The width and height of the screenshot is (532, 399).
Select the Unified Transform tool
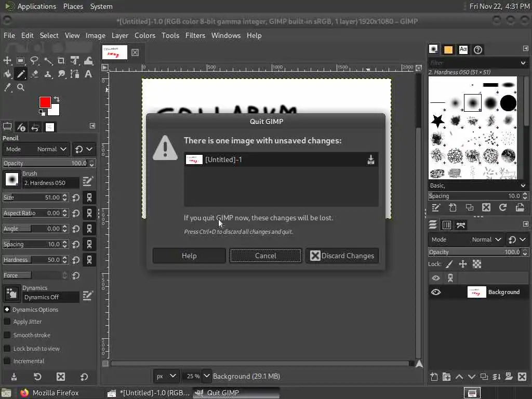point(75,61)
